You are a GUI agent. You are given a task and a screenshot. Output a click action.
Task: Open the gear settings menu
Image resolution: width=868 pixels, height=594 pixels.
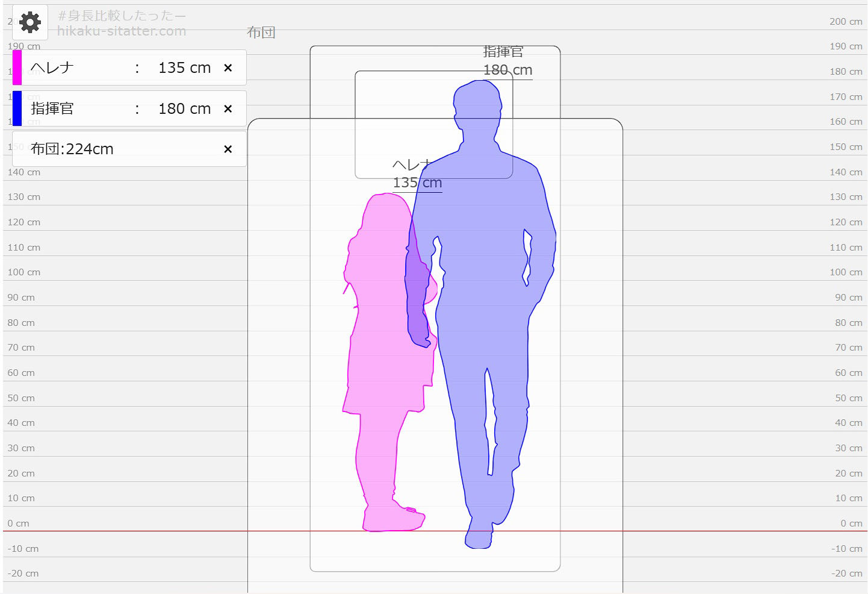pos(29,22)
